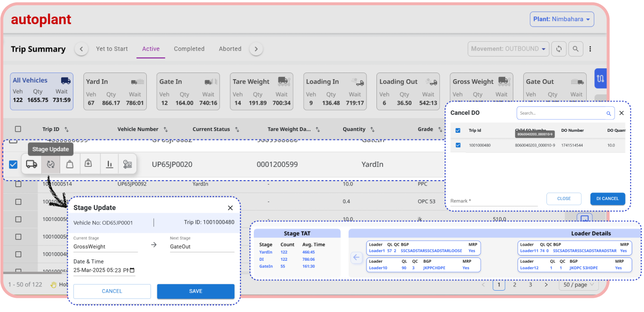Screen dimensions: 644x312
Task: Open the three-dot more options menu
Action: [x=590, y=49]
